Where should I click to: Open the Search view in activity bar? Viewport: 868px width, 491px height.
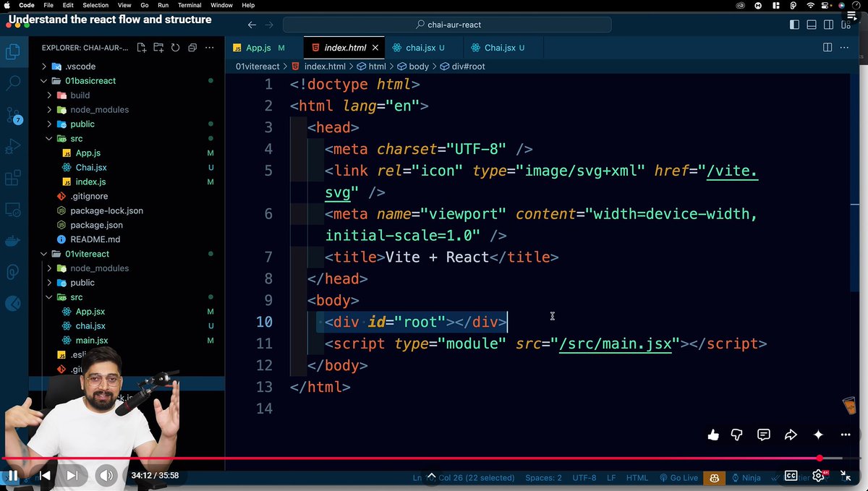[13, 83]
